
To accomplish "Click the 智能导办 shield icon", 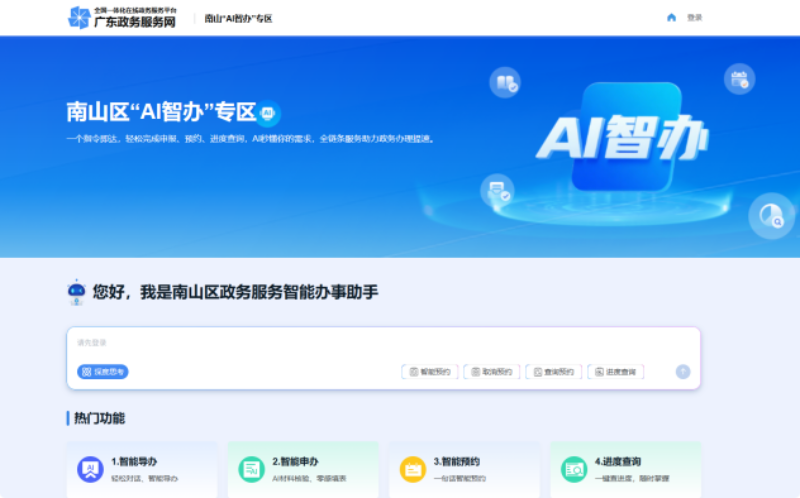I will (90, 469).
